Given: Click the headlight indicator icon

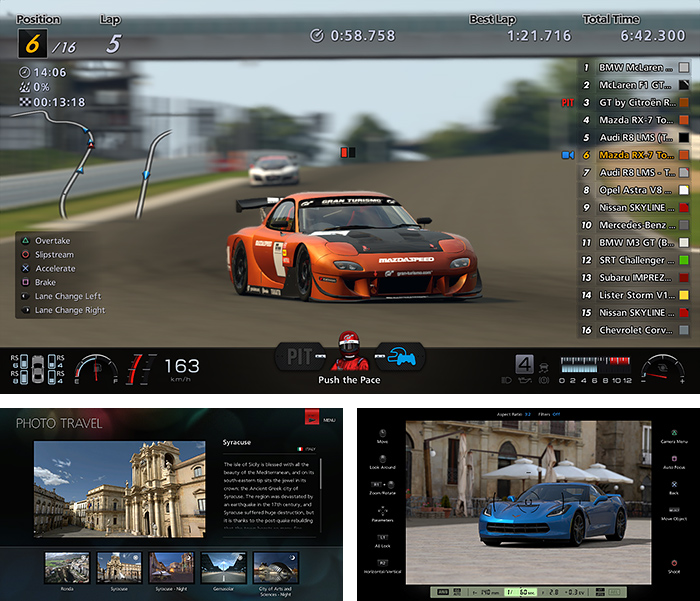Looking at the screenshot, I should 506,380.
